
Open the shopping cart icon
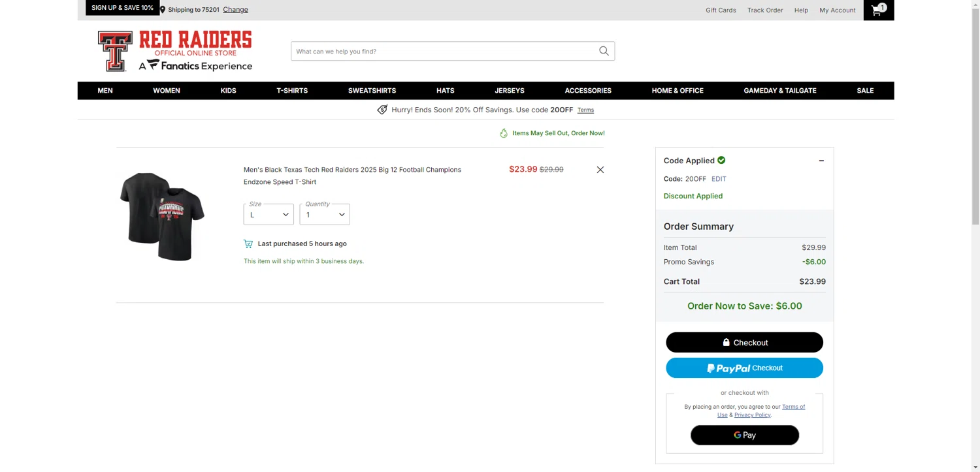pyautogui.click(x=878, y=10)
